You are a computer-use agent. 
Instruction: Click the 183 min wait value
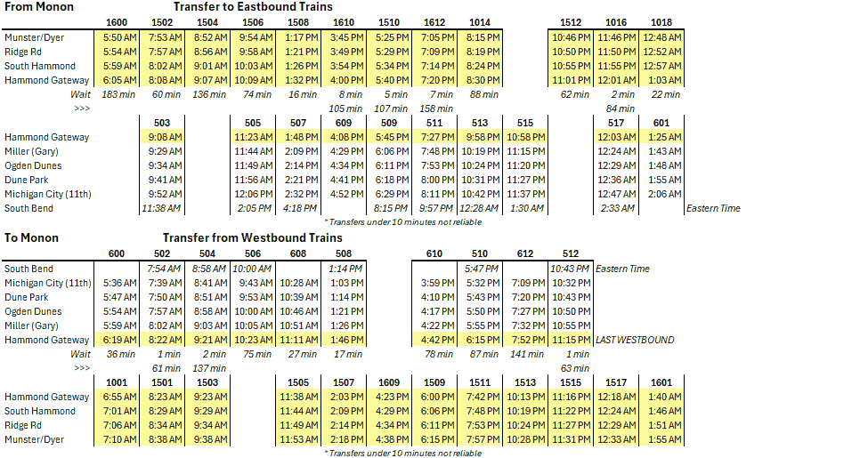(x=118, y=94)
